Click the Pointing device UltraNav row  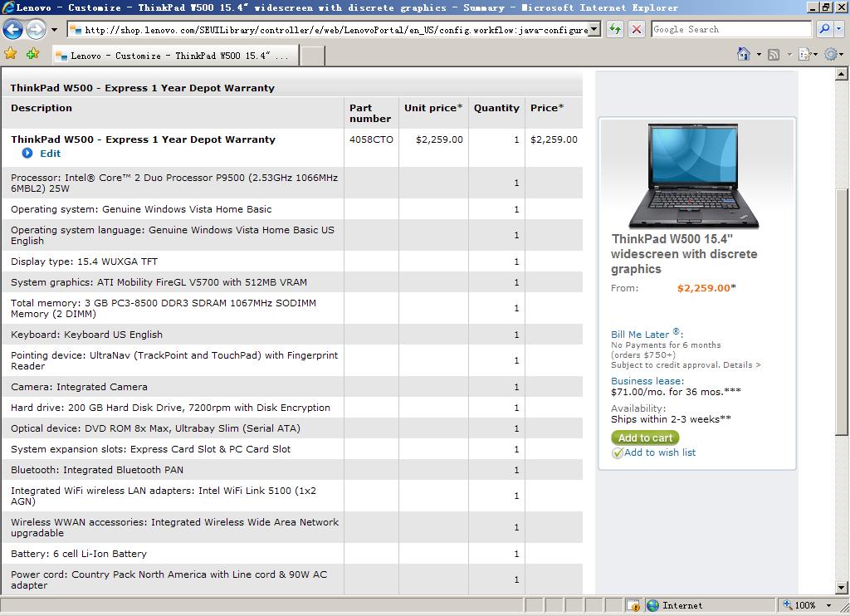point(291,360)
